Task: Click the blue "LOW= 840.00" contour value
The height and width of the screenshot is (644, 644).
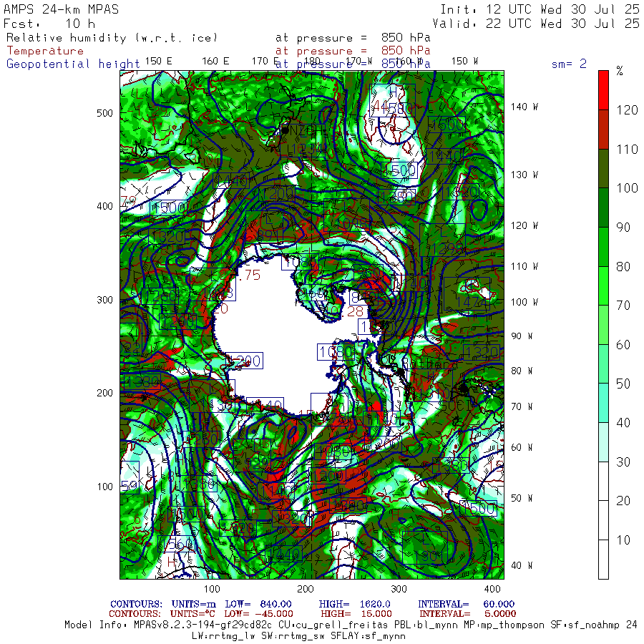Action: [258, 604]
